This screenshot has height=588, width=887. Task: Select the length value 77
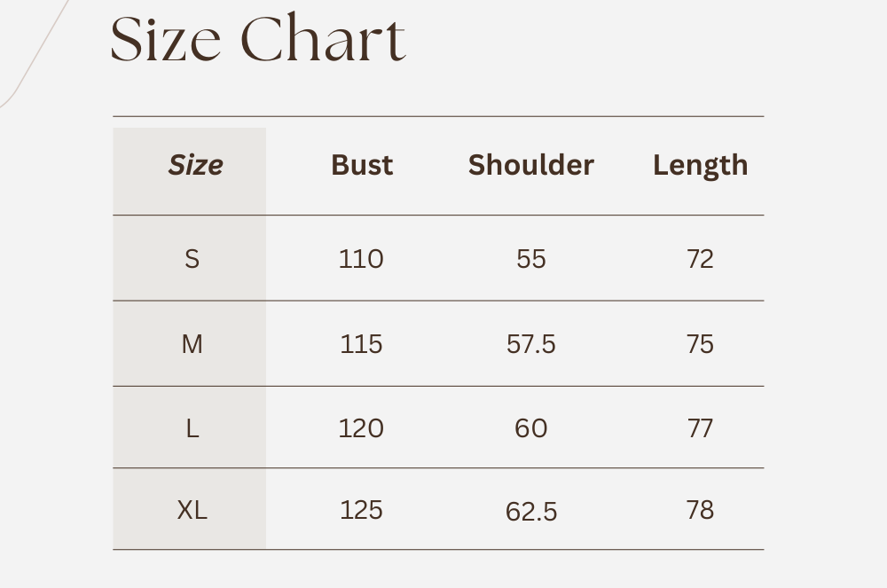700,428
